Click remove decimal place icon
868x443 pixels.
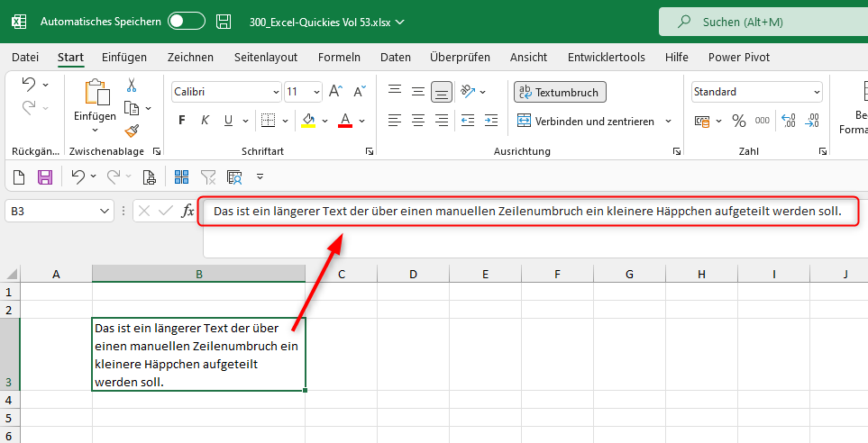812,121
